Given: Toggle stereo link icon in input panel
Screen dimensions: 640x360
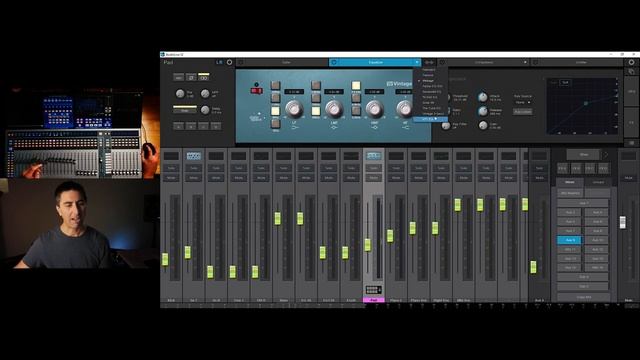Looking at the screenshot, I should click(x=204, y=78).
